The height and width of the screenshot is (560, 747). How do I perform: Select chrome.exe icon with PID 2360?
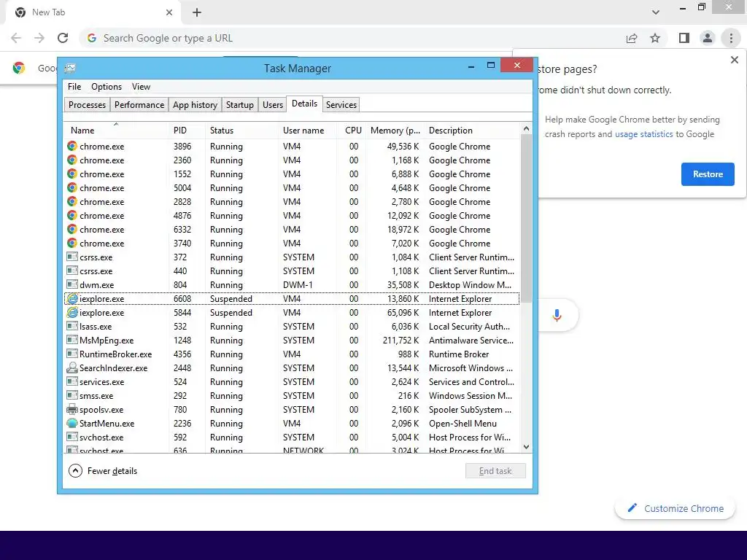pos(72,160)
